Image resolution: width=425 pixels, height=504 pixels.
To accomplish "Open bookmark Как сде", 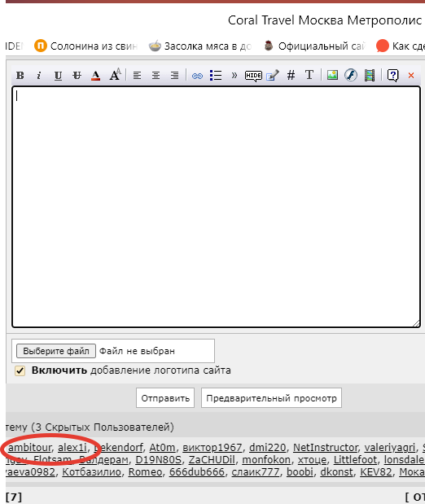I will pos(401,46).
